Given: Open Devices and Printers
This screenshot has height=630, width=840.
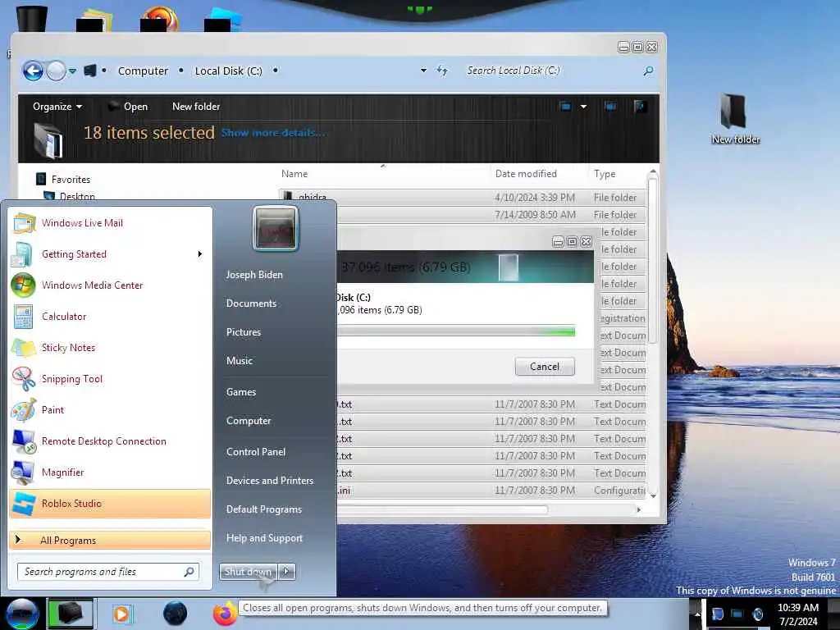Looking at the screenshot, I should click(270, 481).
